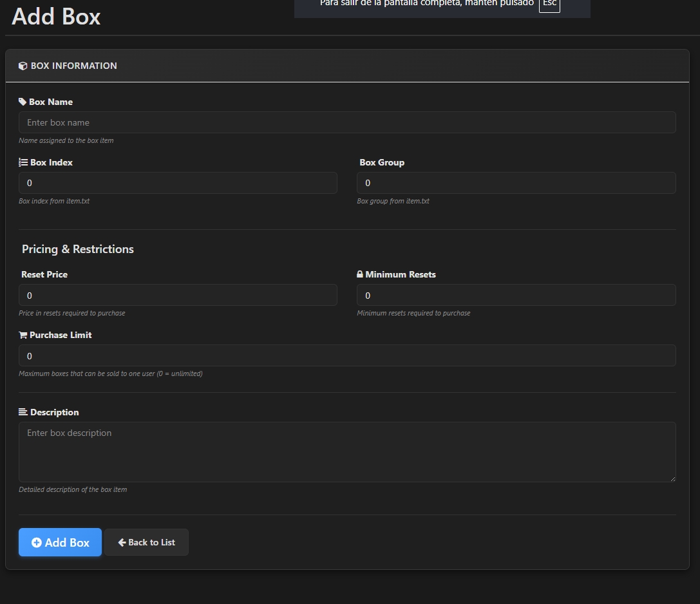This screenshot has width=700, height=604.
Task: Click the Pricing & Restrictions section heading
Action: coord(78,249)
